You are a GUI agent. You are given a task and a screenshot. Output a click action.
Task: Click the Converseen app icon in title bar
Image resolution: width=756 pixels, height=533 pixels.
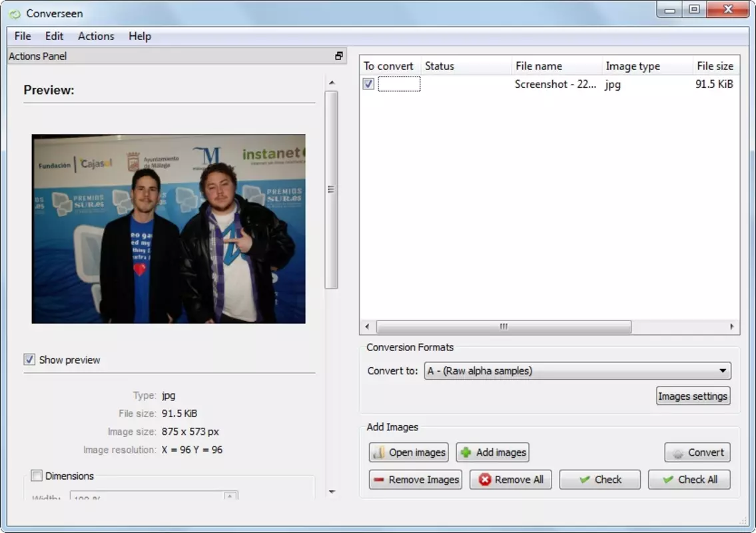pyautogui.click(x=15, y=13)
